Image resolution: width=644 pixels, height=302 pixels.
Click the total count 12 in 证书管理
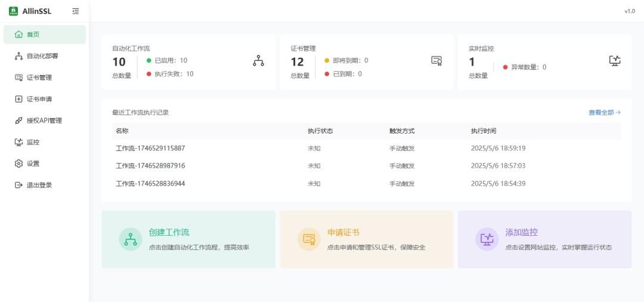point(297,62)
